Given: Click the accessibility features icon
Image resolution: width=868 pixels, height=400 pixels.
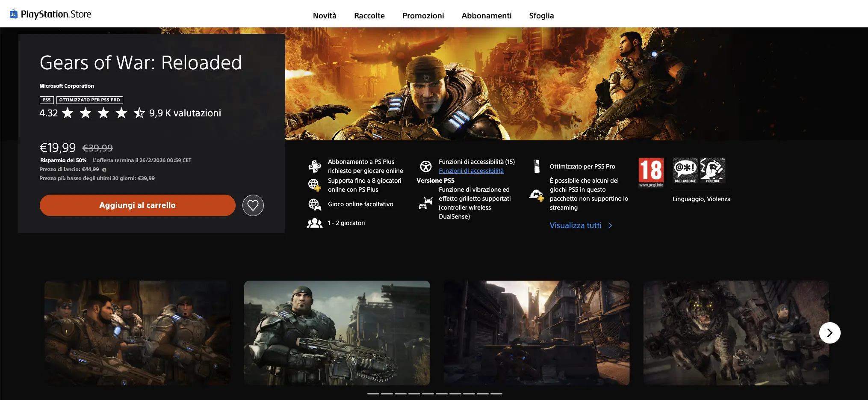Looking at the screenshot, I should 425,166.
